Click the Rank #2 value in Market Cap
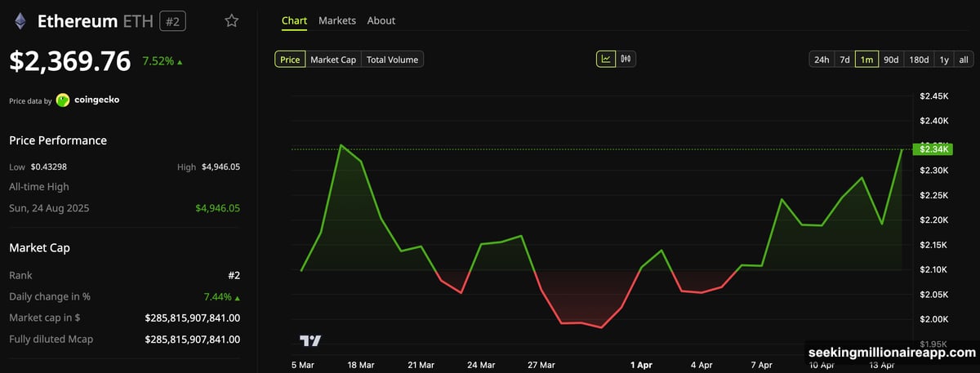Image resolution: width=980 pixels, height=373 pixels. click(234, 275)
